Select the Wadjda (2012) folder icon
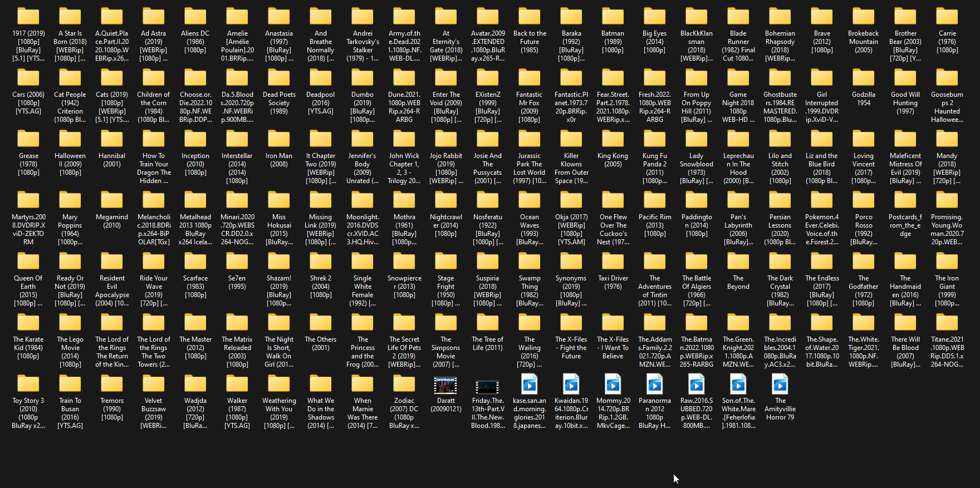Screen dimensions: 980x488 pyautogui.click(x=195, y=384)
